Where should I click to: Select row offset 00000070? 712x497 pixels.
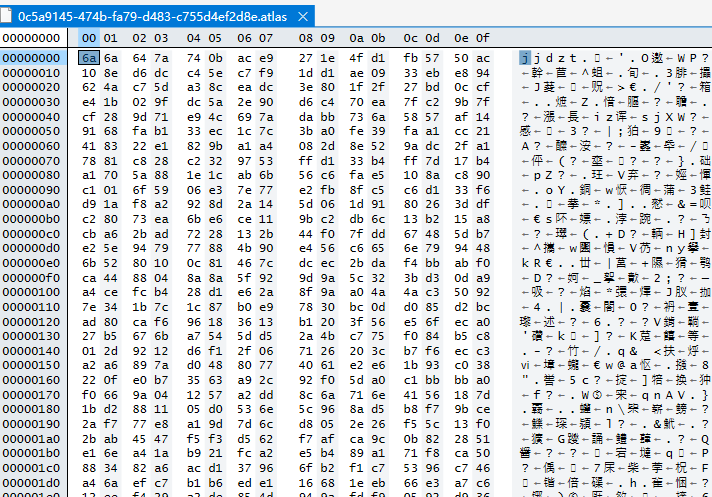(31, 161)
